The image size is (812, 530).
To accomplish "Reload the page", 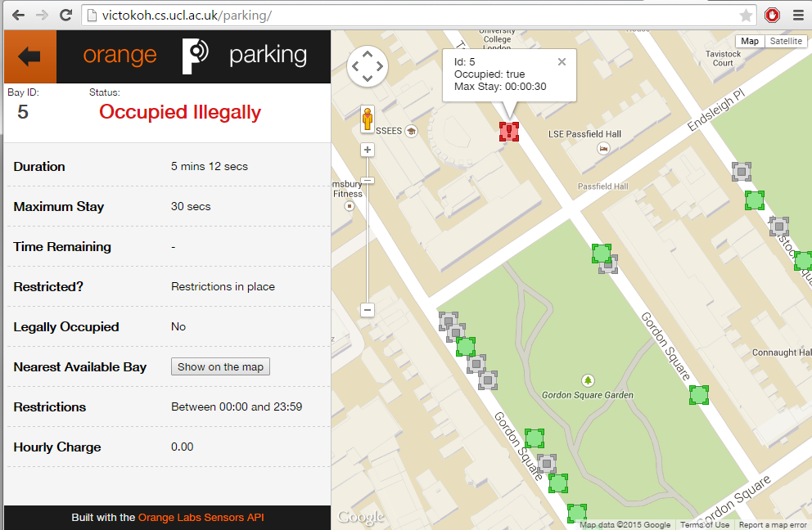I will point(65,15).
